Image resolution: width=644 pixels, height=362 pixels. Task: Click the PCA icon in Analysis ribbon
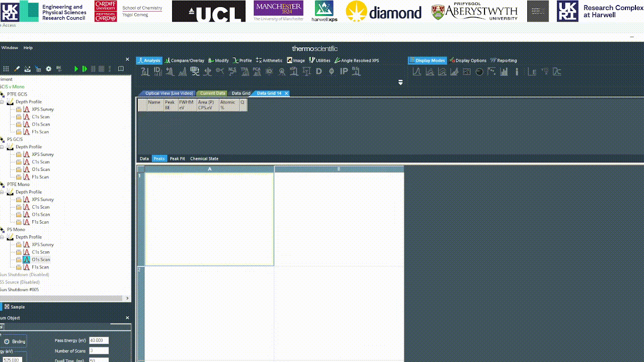pyautogui.click(x=257, y=71)
